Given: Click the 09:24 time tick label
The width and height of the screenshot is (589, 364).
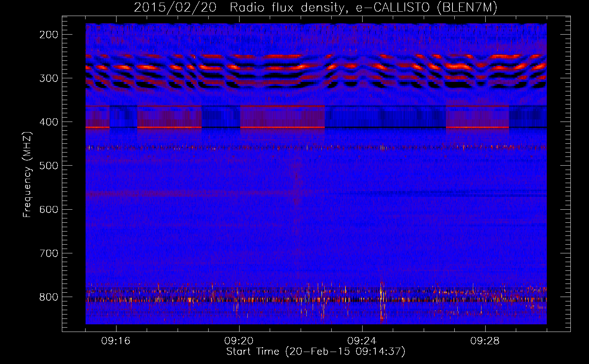Looking at the screenshot, I should (x=362, y=341).
